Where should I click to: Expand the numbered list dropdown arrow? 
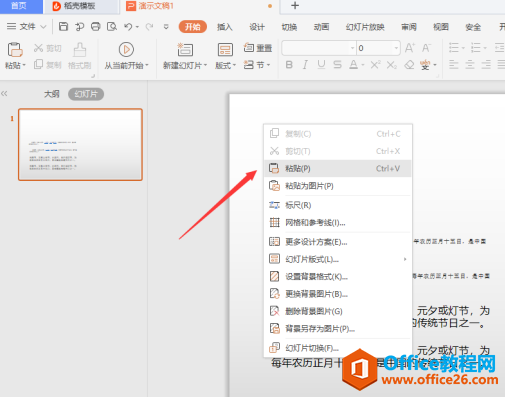tap(485, 48)
